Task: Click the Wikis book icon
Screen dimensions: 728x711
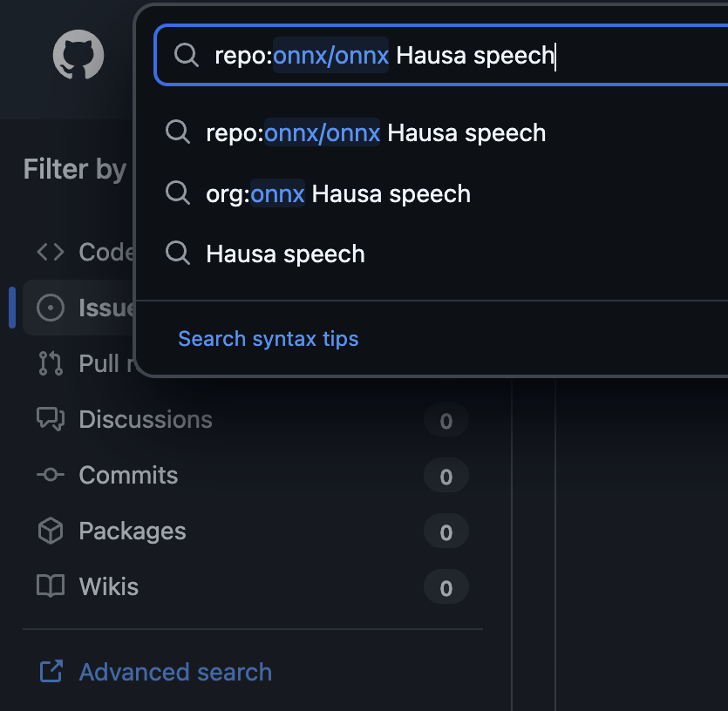Action: coord(51,586)
